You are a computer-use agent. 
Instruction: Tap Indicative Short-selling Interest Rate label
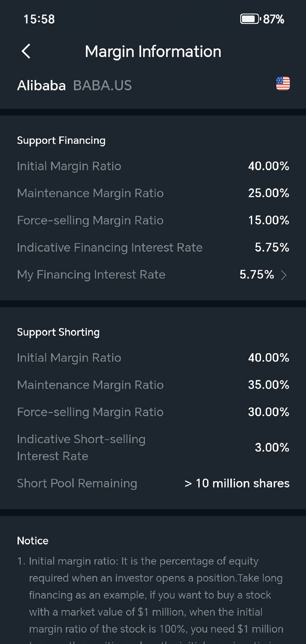(81, 447)
